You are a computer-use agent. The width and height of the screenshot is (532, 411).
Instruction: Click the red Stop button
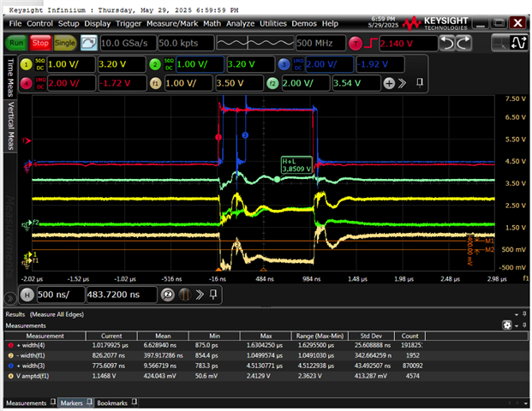40,43
